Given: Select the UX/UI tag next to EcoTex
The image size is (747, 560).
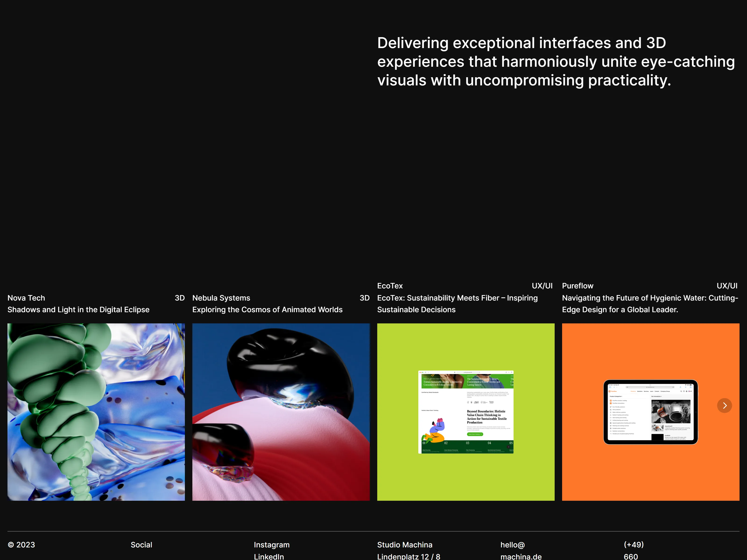Looking at the screenshot, I should (542, 286).
